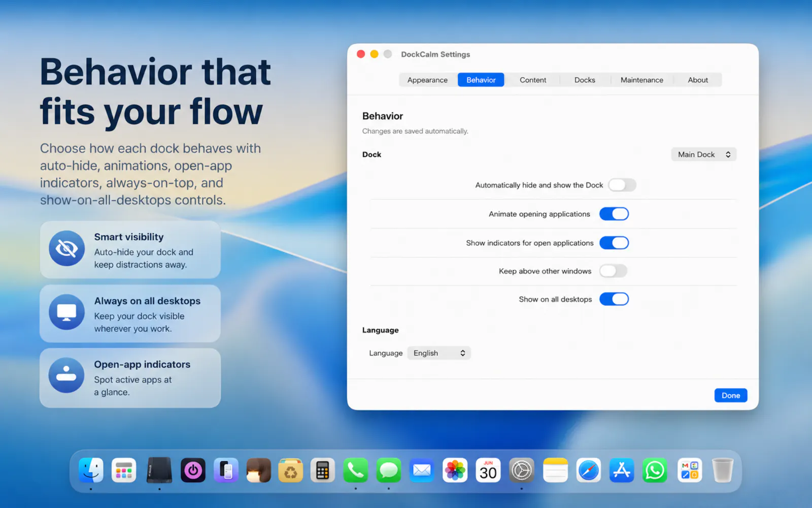
Task: Launch the Notes app
Action: pos(555,470)
